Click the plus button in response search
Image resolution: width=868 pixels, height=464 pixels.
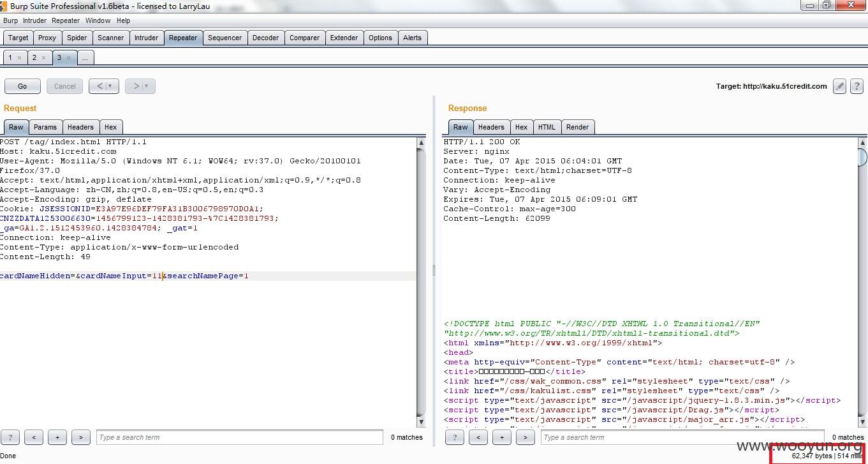pos(501,437)
